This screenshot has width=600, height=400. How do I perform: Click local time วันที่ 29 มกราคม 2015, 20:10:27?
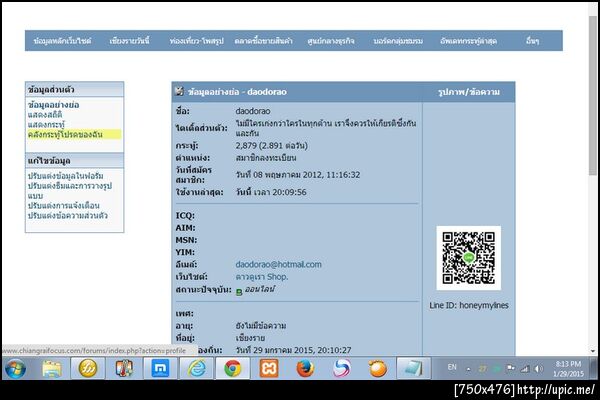tap(293, 350)
